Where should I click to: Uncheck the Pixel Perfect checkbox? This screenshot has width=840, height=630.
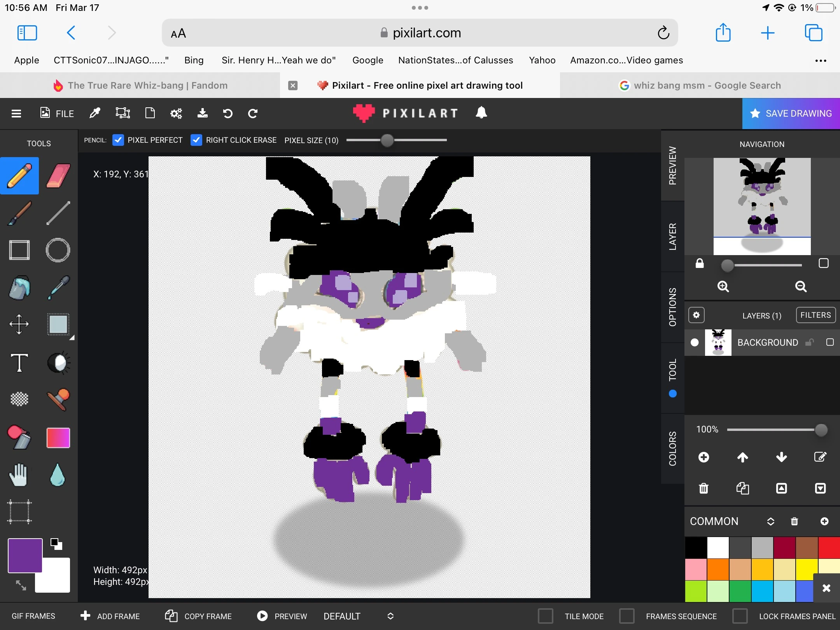point(118,140)
